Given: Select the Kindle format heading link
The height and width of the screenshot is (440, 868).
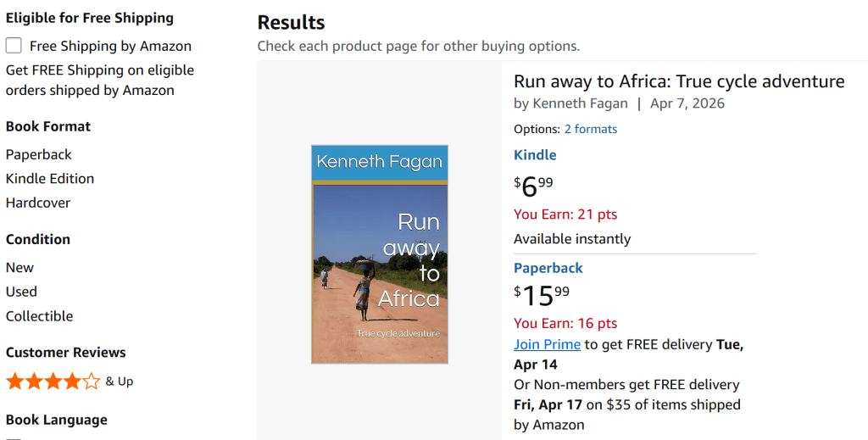Looking at the screenshot, I should [x=535, y=155].
